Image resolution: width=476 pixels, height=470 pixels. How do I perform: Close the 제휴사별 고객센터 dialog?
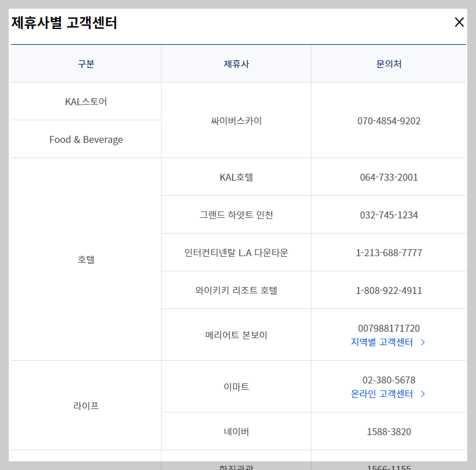coord(459,22)
